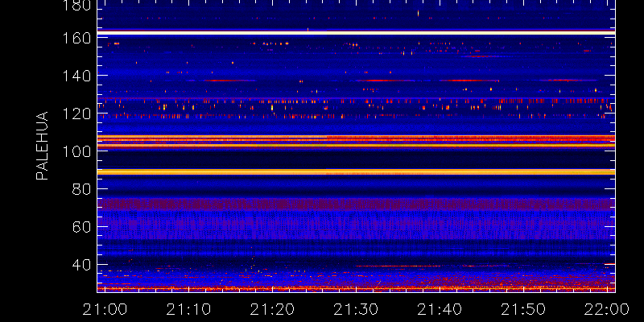Image resolution: width=644 pixels, height=322 pixels.
Task: Click the 100 frequency axis label
Action: 77,151
